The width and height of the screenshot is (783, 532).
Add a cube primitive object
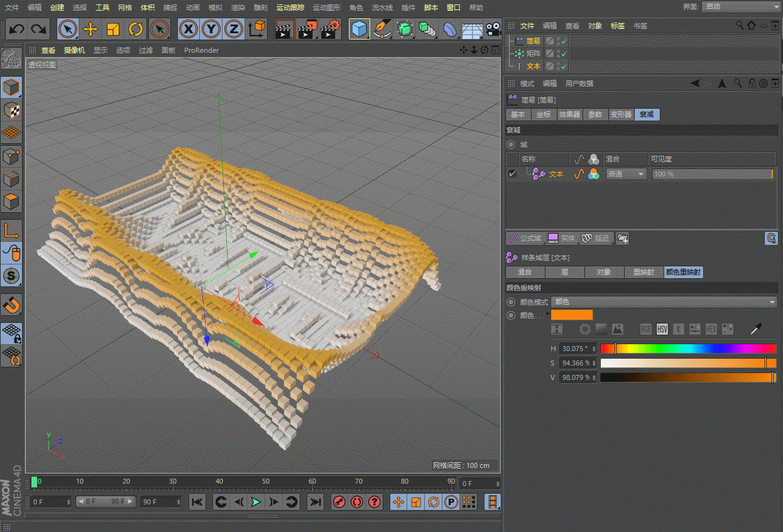[x=359, y=29]
